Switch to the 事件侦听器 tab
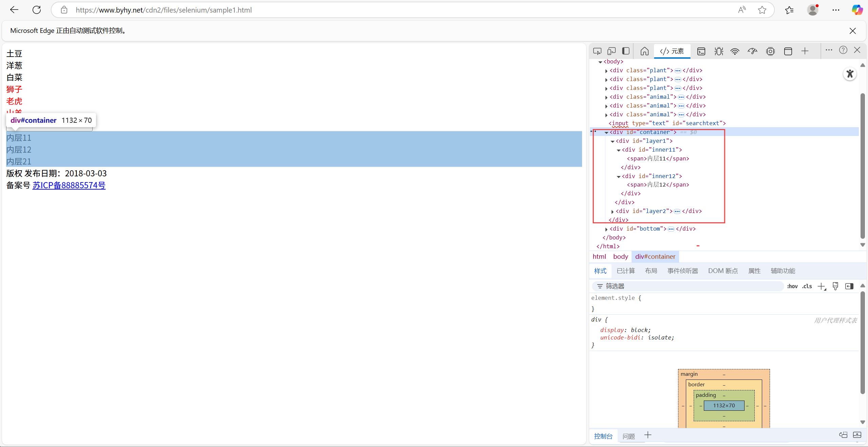Viewport: 868px width, 447px height. 682,271
